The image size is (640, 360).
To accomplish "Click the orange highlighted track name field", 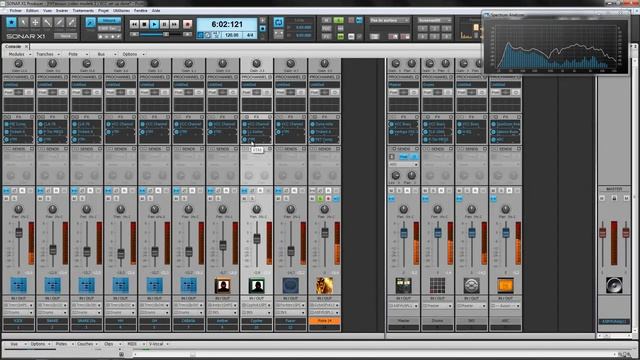I will point(324,321).
